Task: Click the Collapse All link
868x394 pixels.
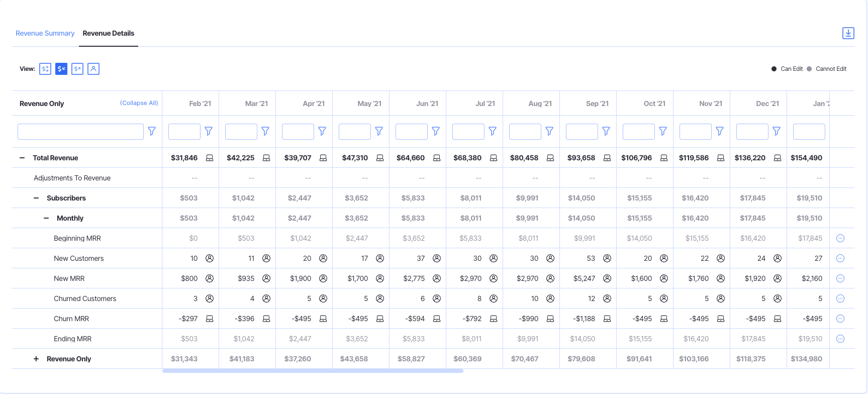Action: click(139, 103)
